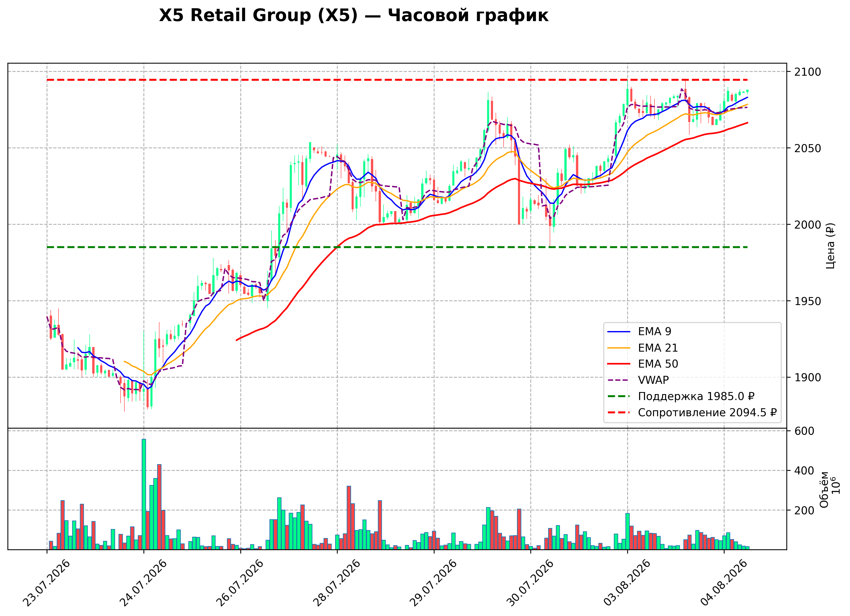
Task: Click the date label 30.07.2026
Action: click(x=530, y=583)
